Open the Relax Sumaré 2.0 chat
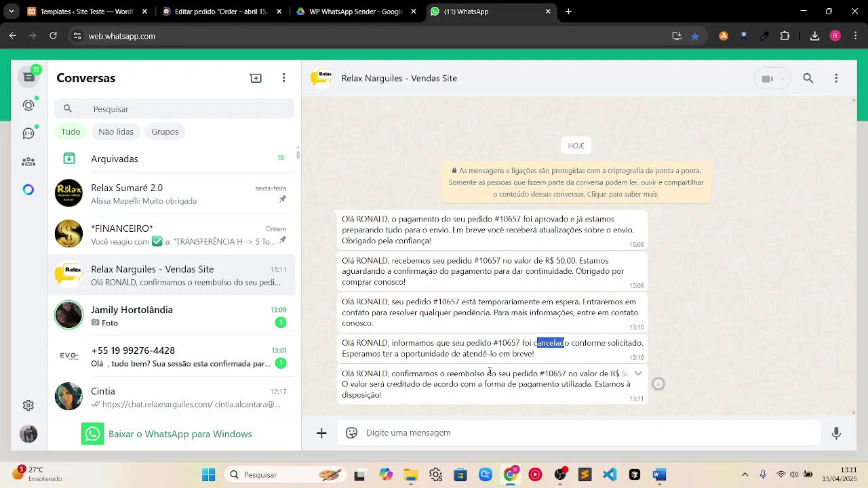The image size is (868, 488). 171,194
